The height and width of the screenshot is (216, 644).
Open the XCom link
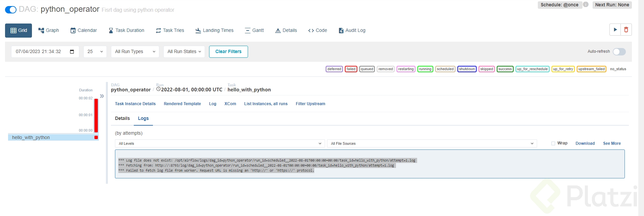pos(230,104)
